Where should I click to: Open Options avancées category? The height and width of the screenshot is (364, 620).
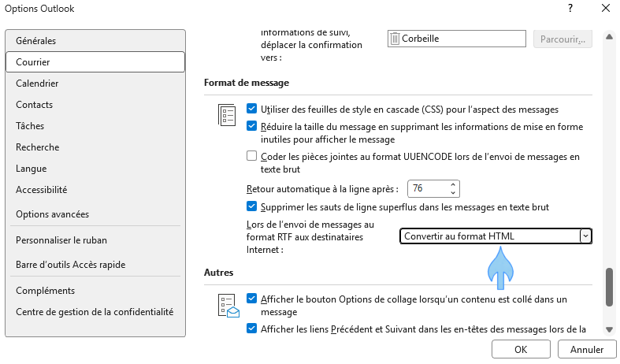click(x=95, y=214)
